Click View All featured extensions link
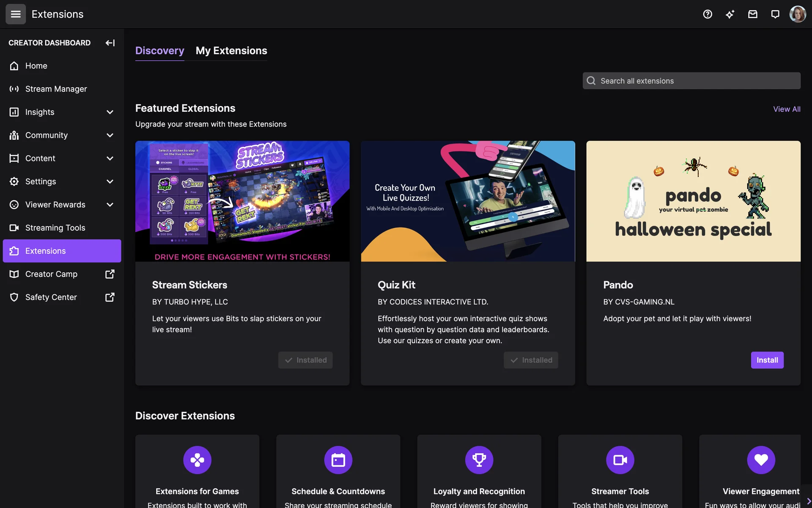The image size is (812, 508). click(786, 109)
